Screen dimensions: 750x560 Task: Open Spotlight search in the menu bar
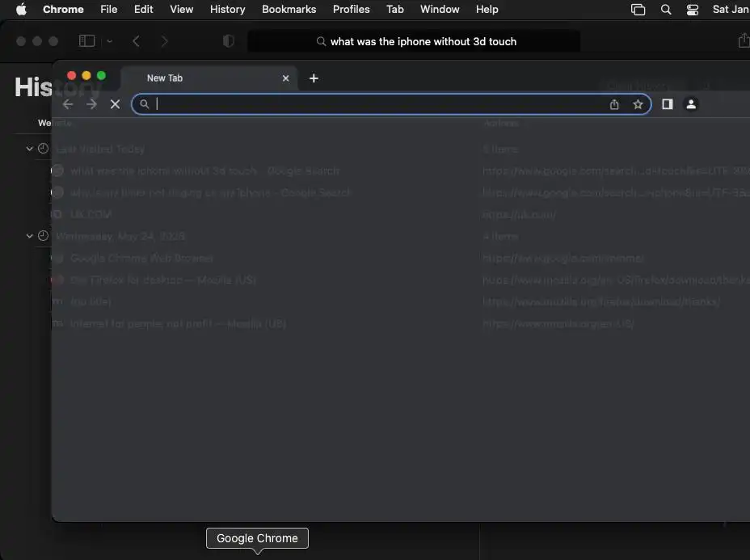pyautogui.click(x=665, y=10)
